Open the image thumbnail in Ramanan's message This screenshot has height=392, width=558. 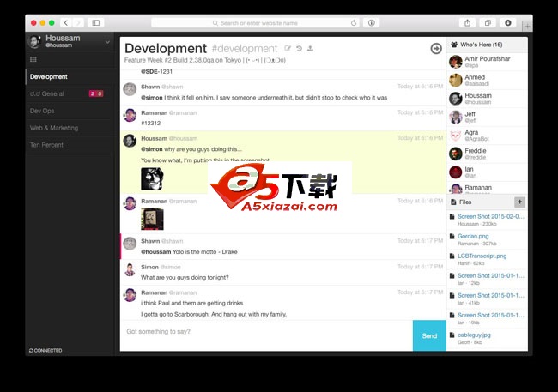coord(152,219)
